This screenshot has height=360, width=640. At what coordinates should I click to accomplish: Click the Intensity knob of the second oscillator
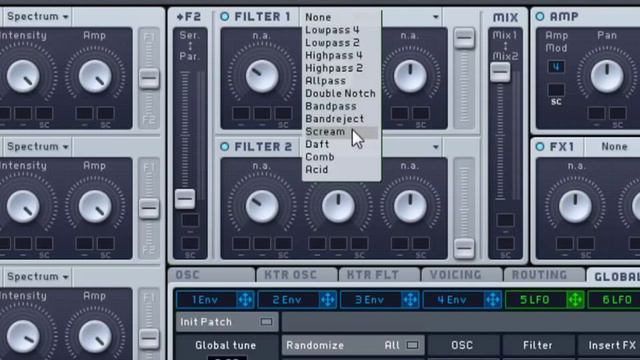coord(23,207)
